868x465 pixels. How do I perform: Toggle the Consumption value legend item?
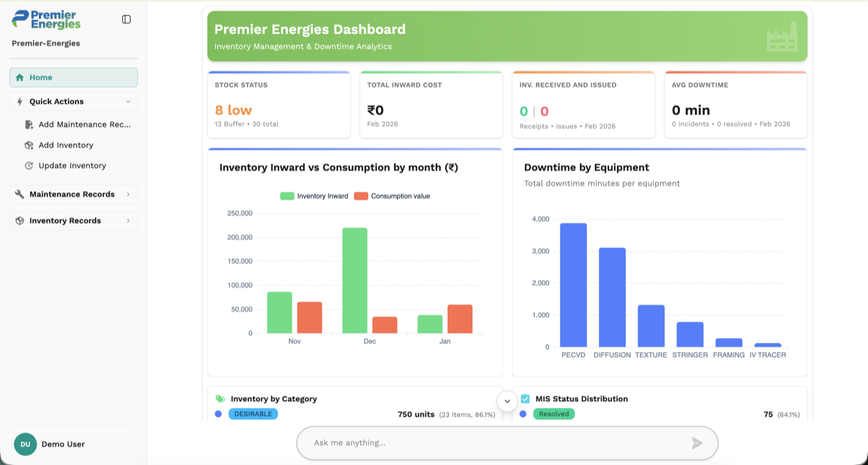[x=392, y=196]
